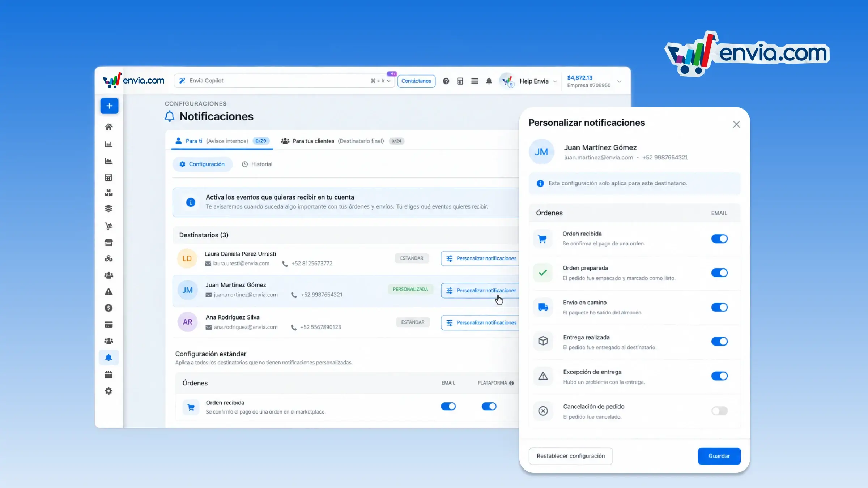The width and height of the screenshot is (868, 488).
Task: Open the store icon in sidebar
Action: (x=109, y=242)
